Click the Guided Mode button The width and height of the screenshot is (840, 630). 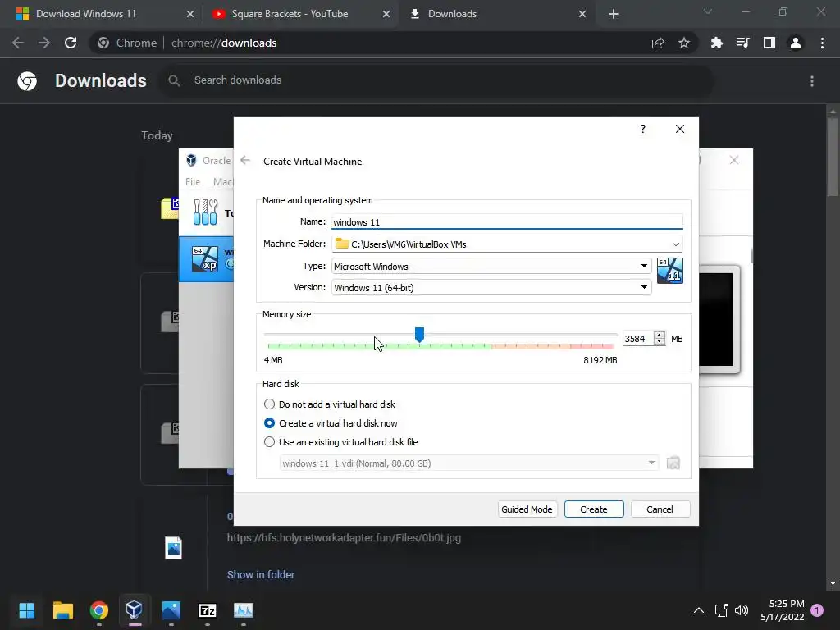click(527, 509)
